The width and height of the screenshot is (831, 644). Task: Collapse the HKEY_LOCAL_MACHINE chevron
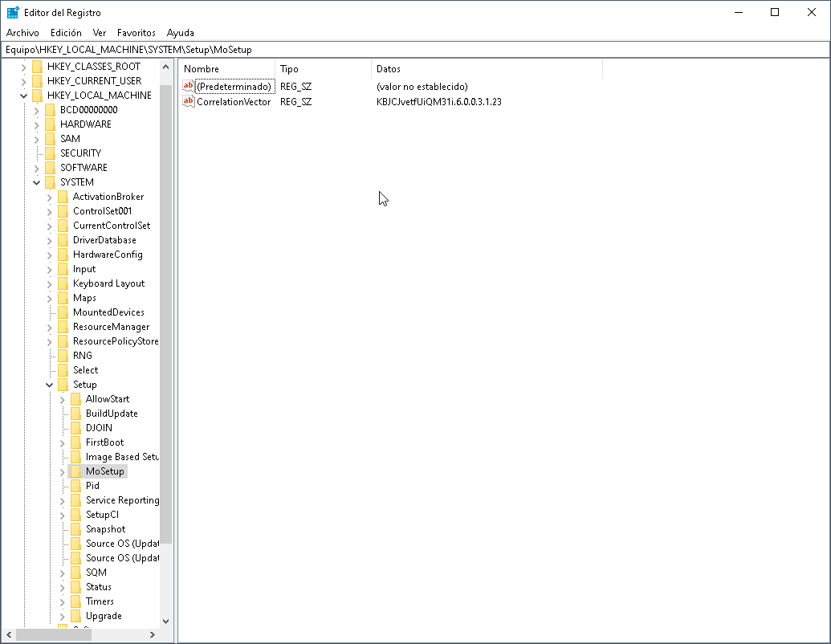click(x=23, y=95)
